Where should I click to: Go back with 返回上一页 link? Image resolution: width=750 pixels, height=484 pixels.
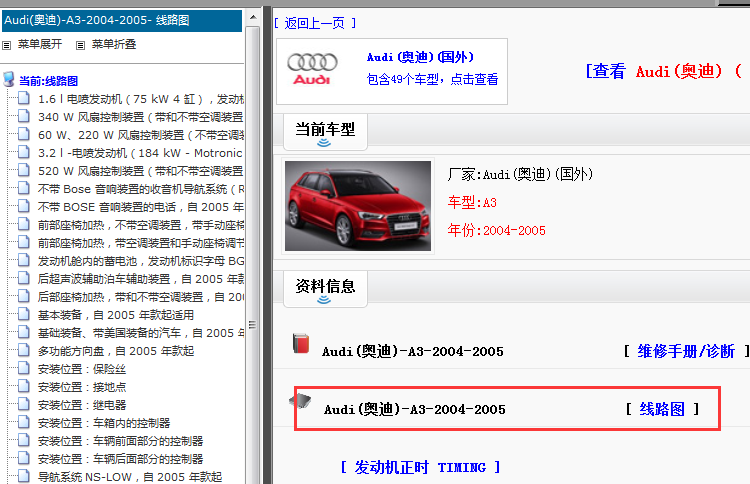point(315,23)
